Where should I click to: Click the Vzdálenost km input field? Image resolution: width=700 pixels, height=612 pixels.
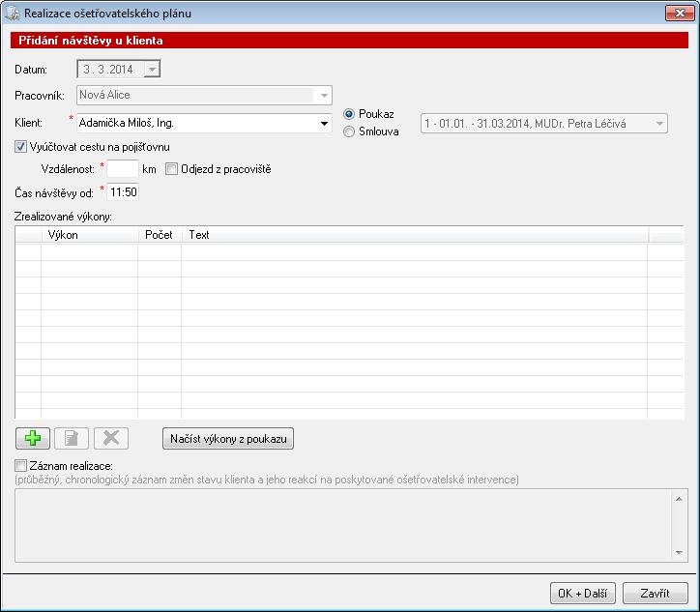(x=123, y=169)
